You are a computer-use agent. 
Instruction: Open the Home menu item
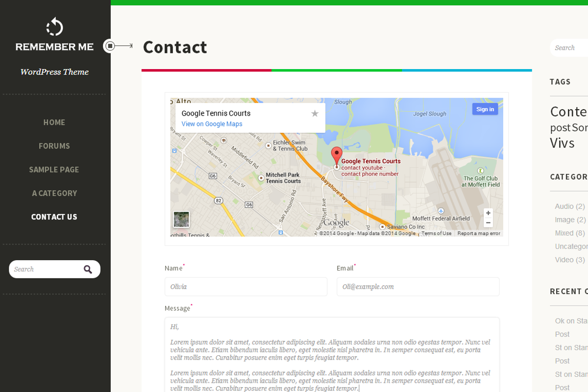click(x=54, y=122)
